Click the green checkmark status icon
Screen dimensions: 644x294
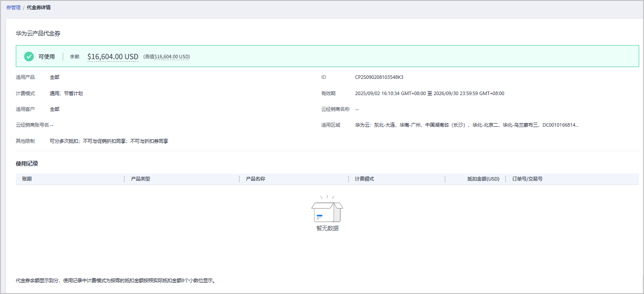(x=29, y=57)
